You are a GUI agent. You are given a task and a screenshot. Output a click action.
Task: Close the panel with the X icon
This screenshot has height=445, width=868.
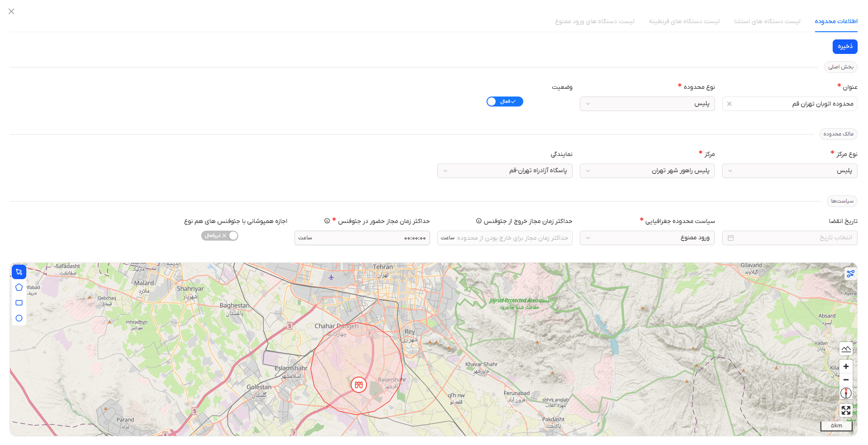click(x=11, y=11)
